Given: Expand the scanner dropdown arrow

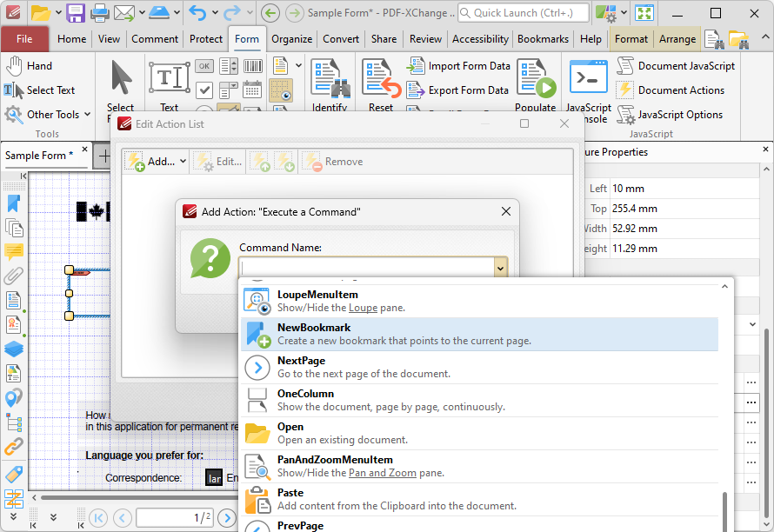Looking at the screenshot, I should pyautogui.click(x=177, y=13).
